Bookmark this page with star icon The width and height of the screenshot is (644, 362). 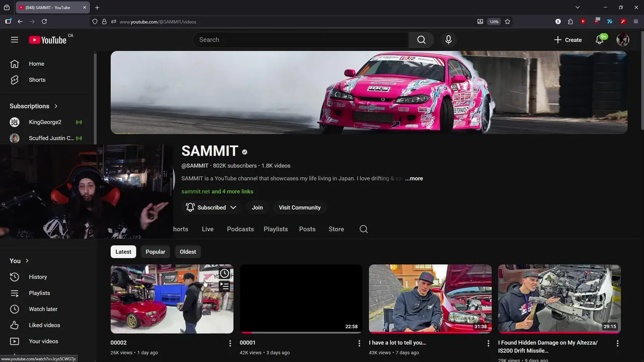(507, 22)
